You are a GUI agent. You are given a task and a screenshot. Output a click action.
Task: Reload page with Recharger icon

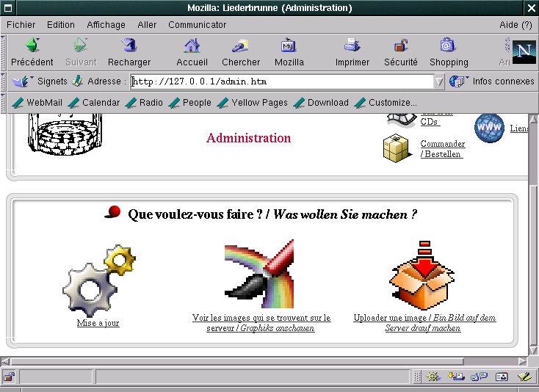point(129,46)
